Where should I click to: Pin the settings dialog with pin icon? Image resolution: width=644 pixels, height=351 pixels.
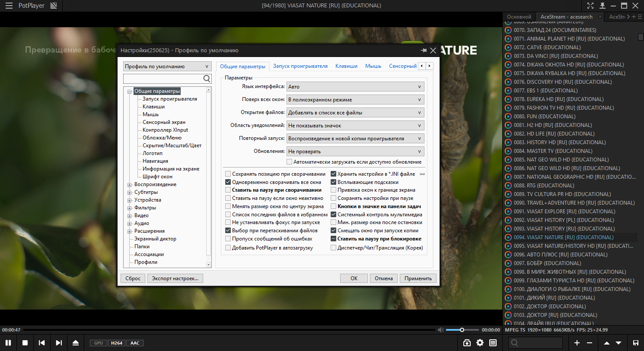point(424,51)
